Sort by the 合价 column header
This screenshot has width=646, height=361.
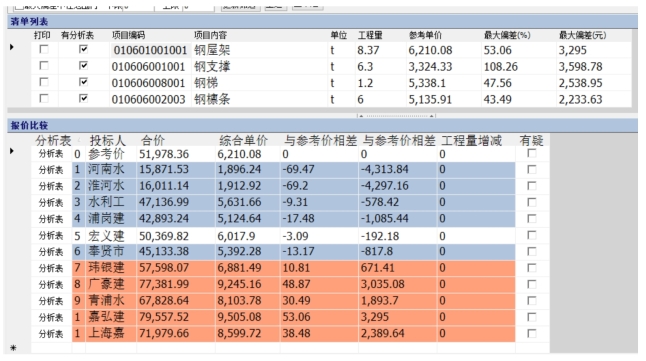coord(153,141)
